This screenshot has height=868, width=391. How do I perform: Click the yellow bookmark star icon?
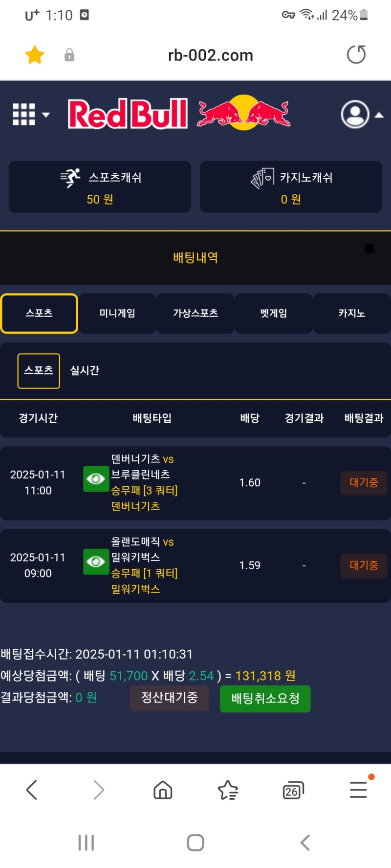[x=35, y=55]
